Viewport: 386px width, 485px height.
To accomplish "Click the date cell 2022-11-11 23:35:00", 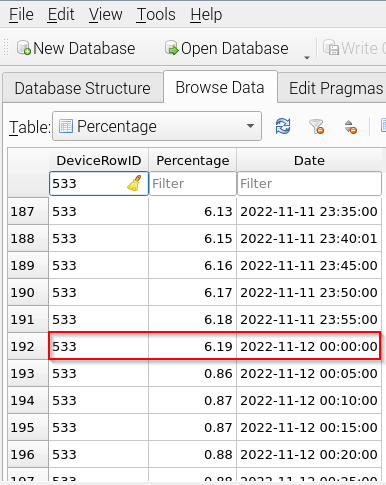I will click(309, 211).
